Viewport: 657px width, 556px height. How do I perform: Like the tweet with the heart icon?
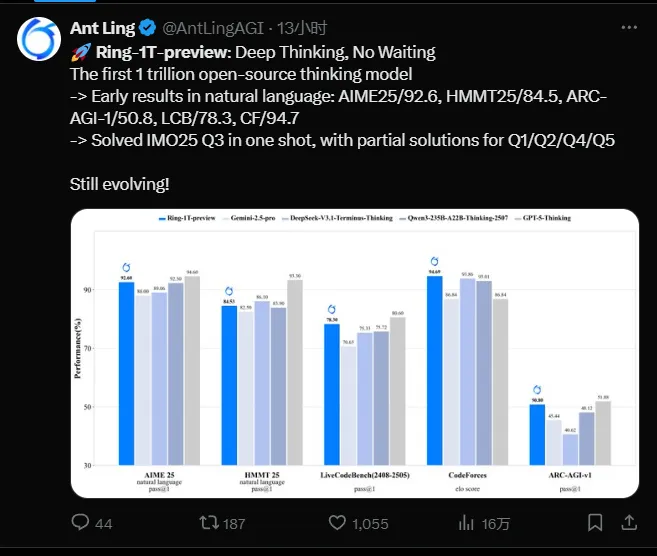(x=337, y=523)
